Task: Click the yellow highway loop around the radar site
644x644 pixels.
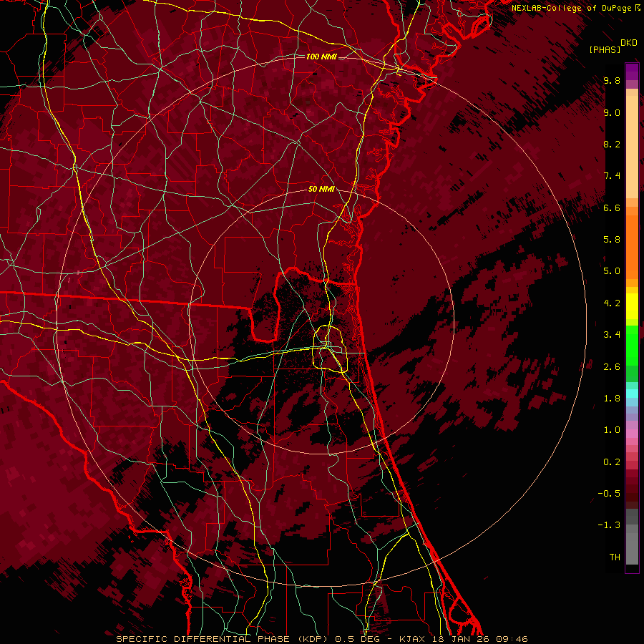Action: [330, 348]
